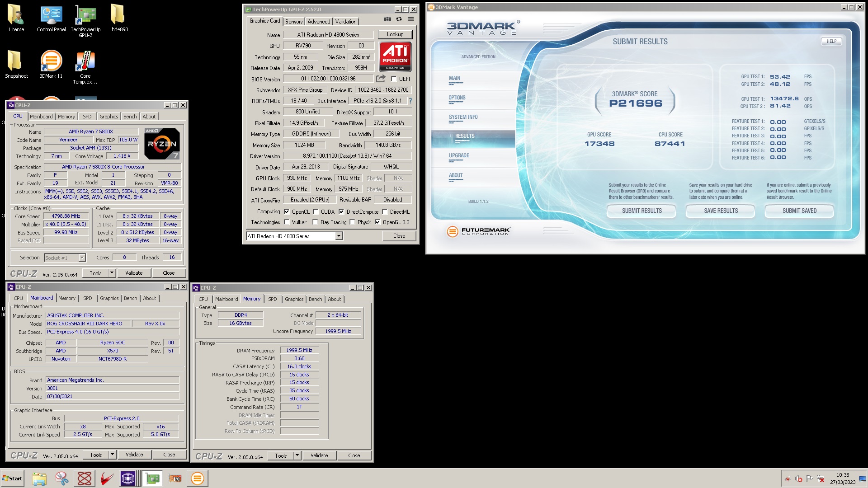Toggle the CUDA checkbox

[316, 211]
